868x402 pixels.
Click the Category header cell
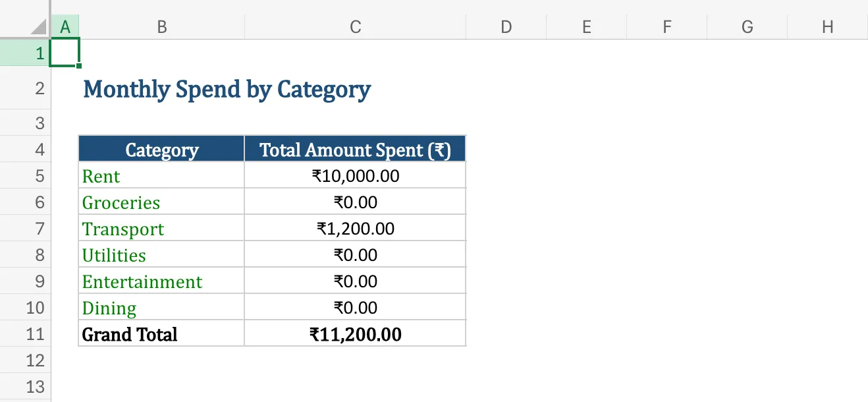(x=161, y=149)
